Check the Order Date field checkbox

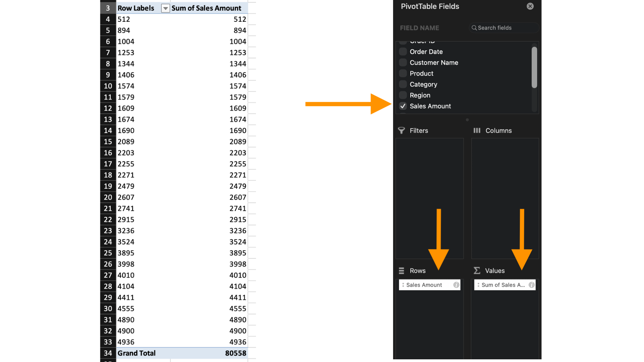(x=403, y=52)
